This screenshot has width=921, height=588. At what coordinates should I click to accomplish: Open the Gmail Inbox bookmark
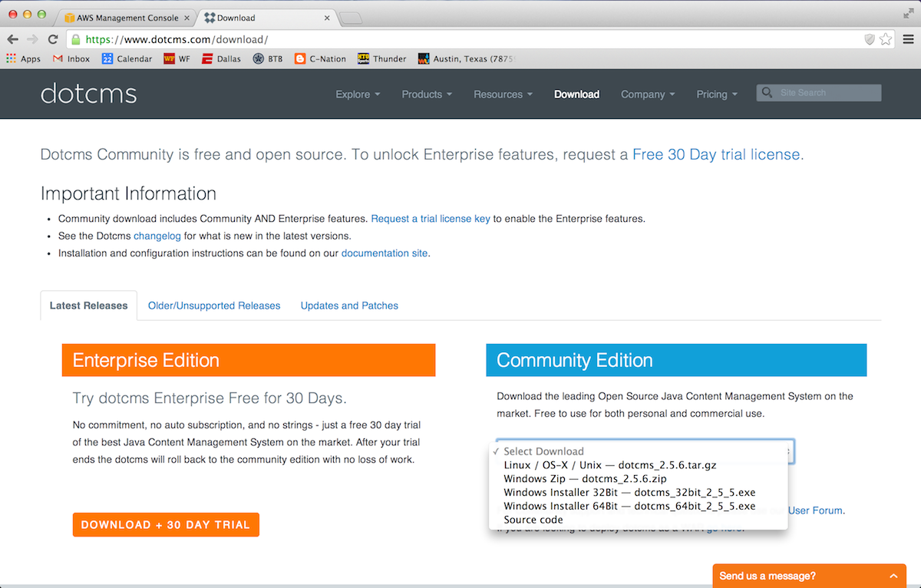(x=71, y=58)
